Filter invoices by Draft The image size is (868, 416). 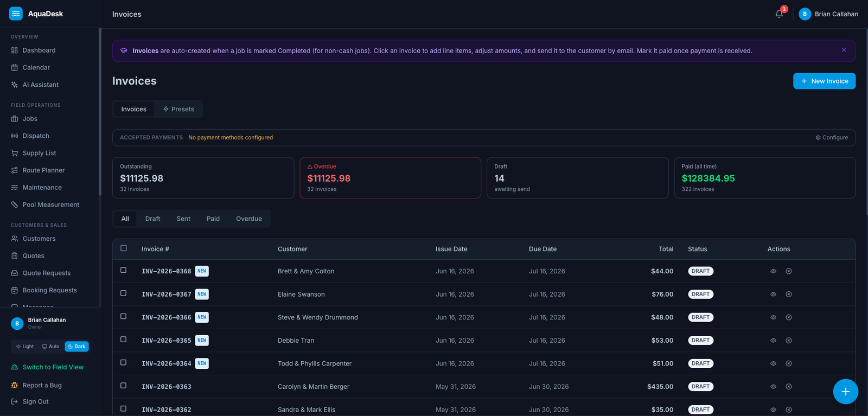[152, 219]
